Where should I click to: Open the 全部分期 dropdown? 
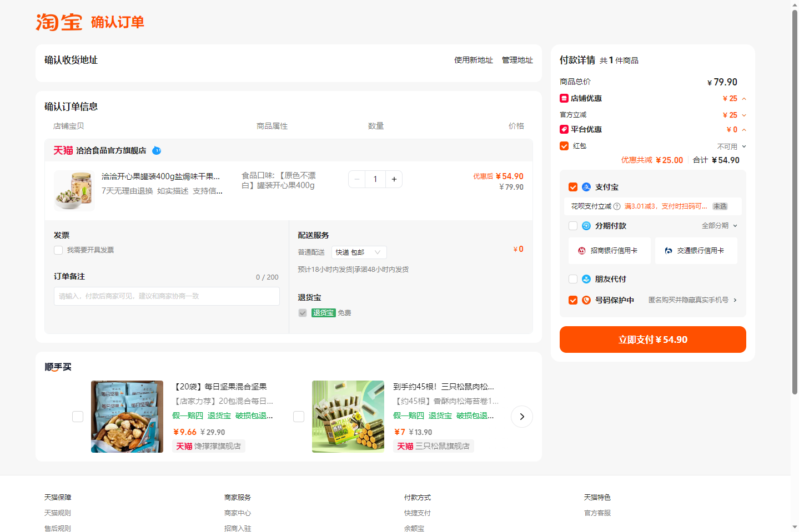click(x=720, y=226)
